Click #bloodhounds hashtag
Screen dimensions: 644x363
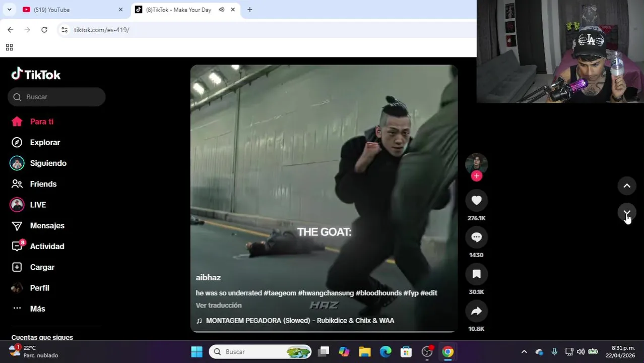(378, 293)
